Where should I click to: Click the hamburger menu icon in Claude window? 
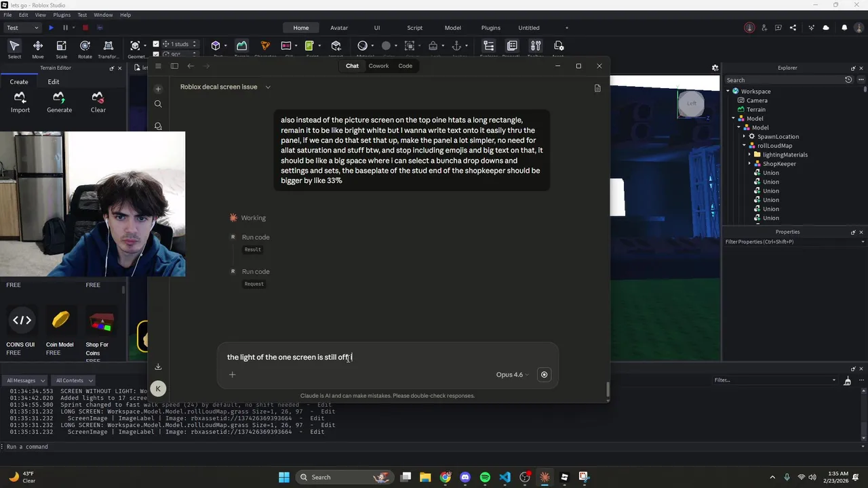click(x=158, y=66)
